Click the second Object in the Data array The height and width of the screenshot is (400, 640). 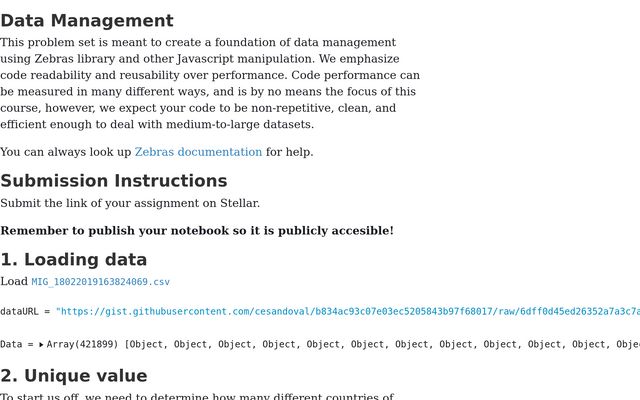point(192,344)
